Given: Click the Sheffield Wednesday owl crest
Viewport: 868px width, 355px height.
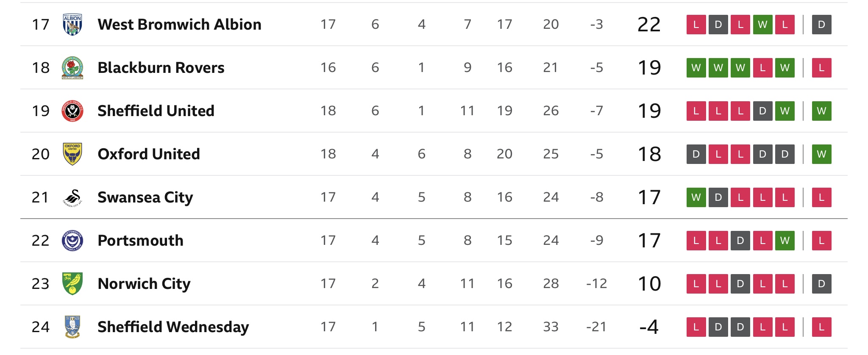Looking at the screenshot, I should (72, 327).
